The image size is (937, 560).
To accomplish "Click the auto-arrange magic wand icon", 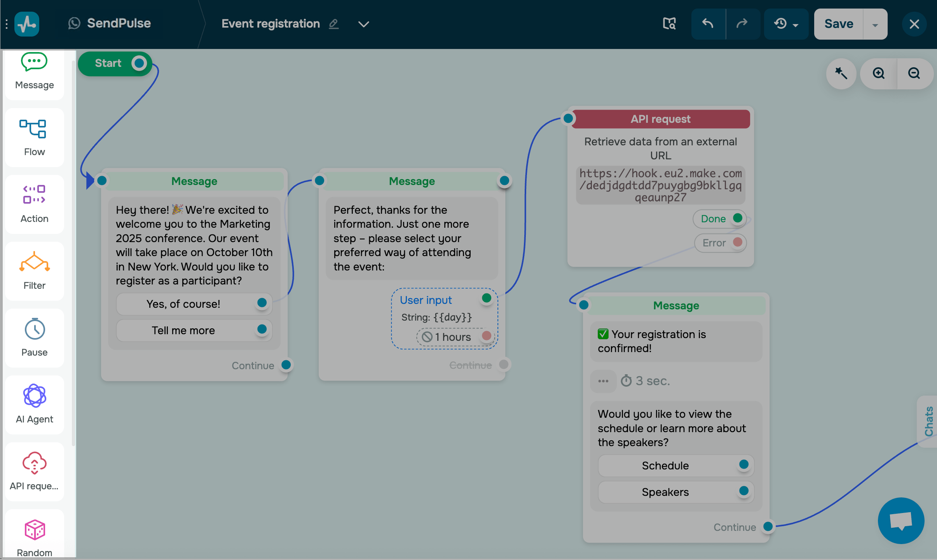I will click(841, 73).
